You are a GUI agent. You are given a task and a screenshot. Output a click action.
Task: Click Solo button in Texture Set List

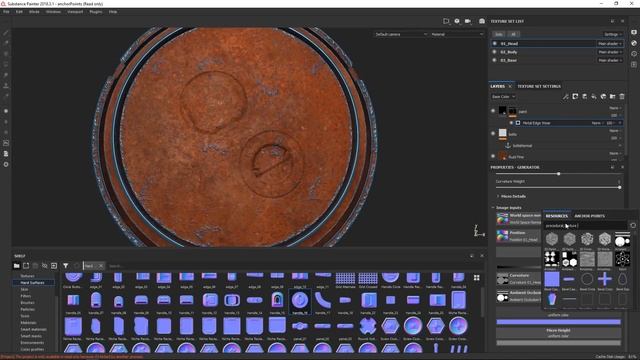coord(499,34)
